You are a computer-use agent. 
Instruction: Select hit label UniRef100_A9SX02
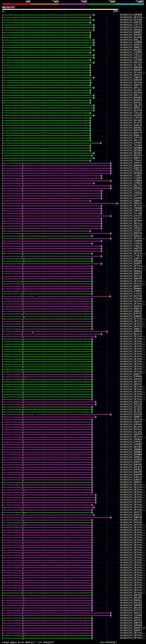pyautogui.click(x=131, y=45)
